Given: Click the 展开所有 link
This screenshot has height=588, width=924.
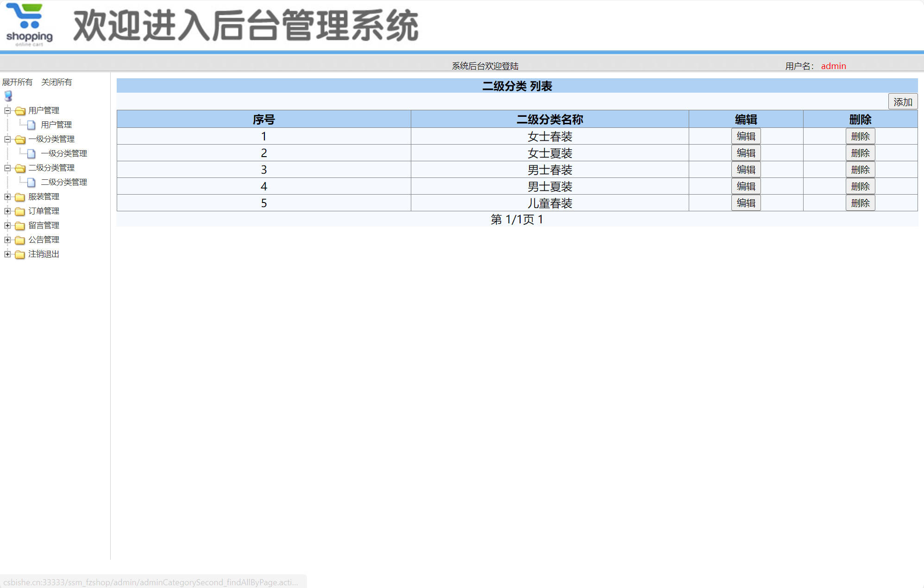Looking at the screenshot, I should pos(17,82).
